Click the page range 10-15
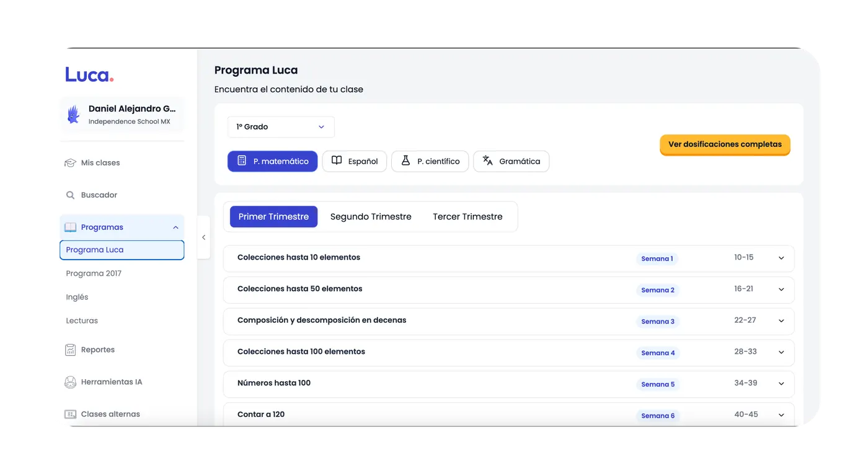The image size is (868, 474). (744, 257)
